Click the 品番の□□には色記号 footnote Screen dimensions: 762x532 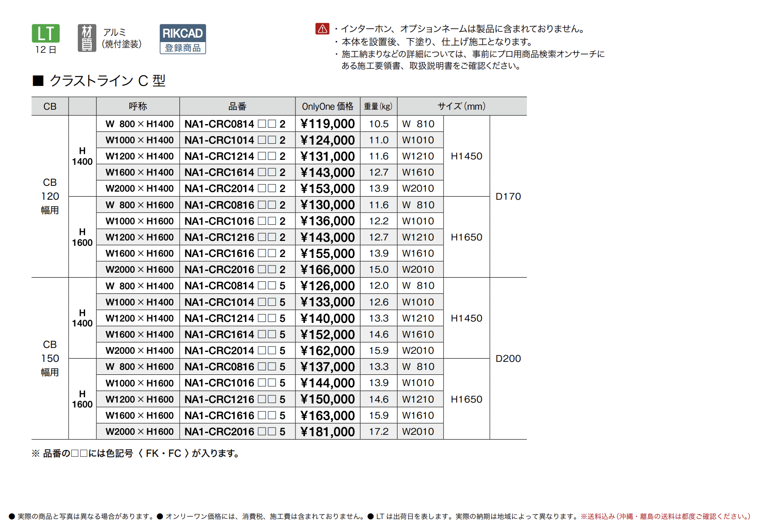(136, 454)
